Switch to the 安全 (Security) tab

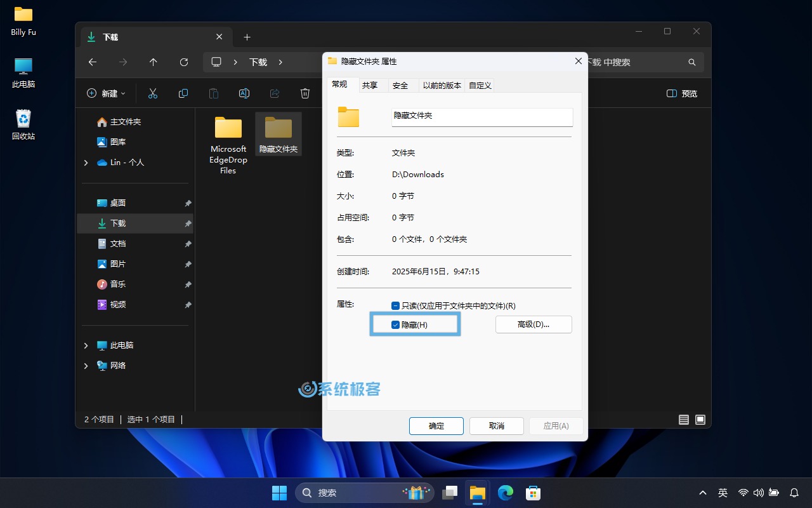pos(400,85)
